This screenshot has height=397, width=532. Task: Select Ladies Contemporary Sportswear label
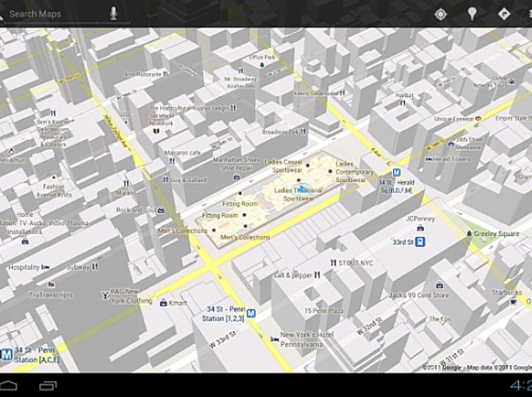pyautogui.click(x=354, y=172)
